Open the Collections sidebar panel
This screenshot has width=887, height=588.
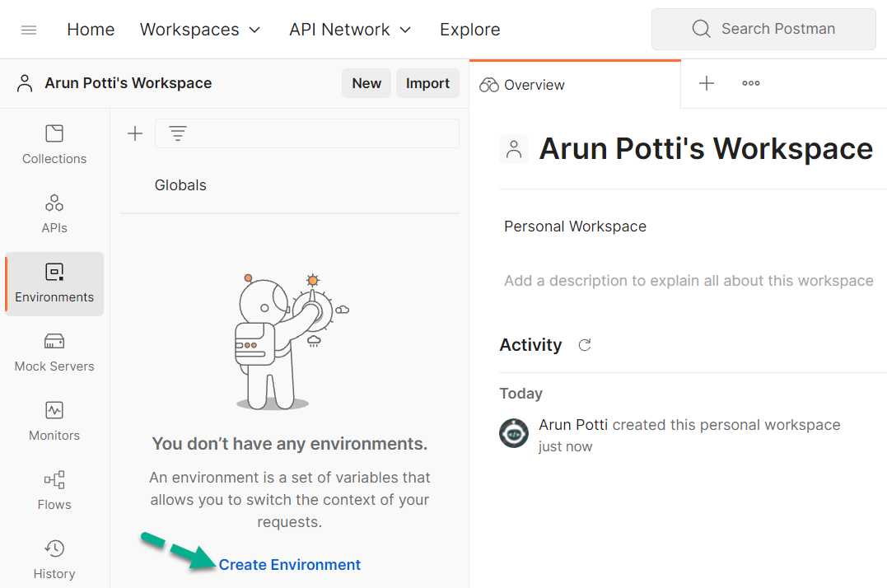click(54, 144)
